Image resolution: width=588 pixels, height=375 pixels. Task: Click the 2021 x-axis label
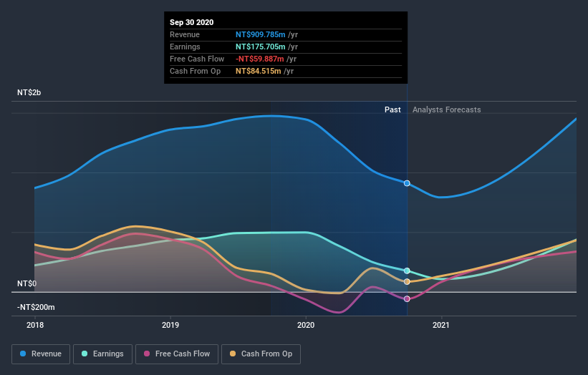coord(441,325)
